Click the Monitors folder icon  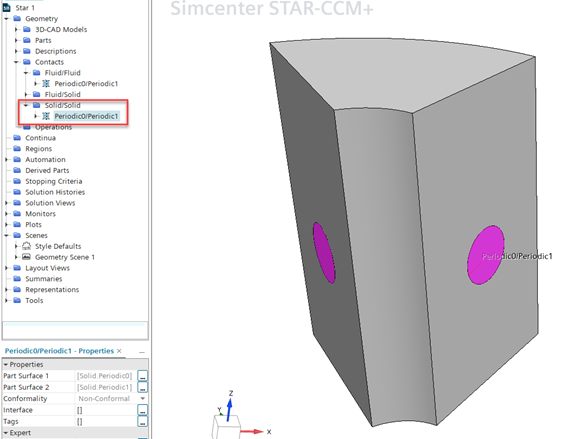[x=17, y=213]
